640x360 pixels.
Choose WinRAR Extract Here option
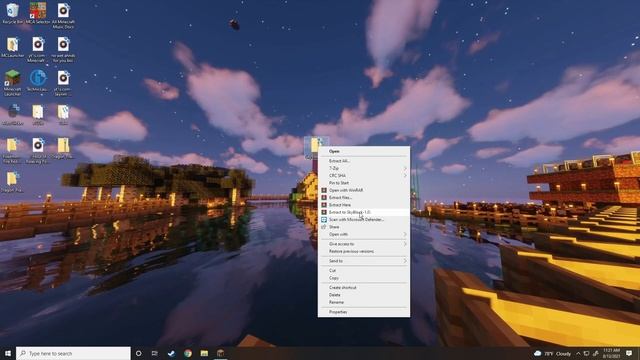[364, 205]
